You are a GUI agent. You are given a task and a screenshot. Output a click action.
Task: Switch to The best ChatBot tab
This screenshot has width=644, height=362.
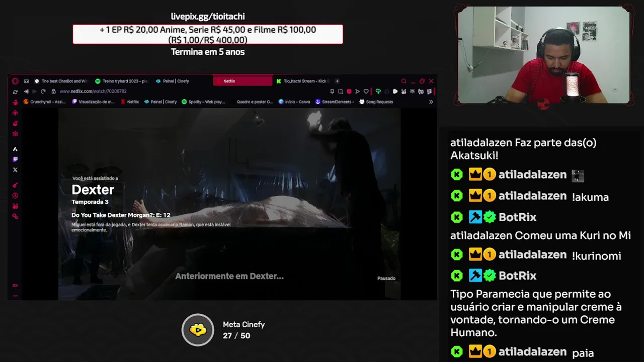[x=61, y=81]
